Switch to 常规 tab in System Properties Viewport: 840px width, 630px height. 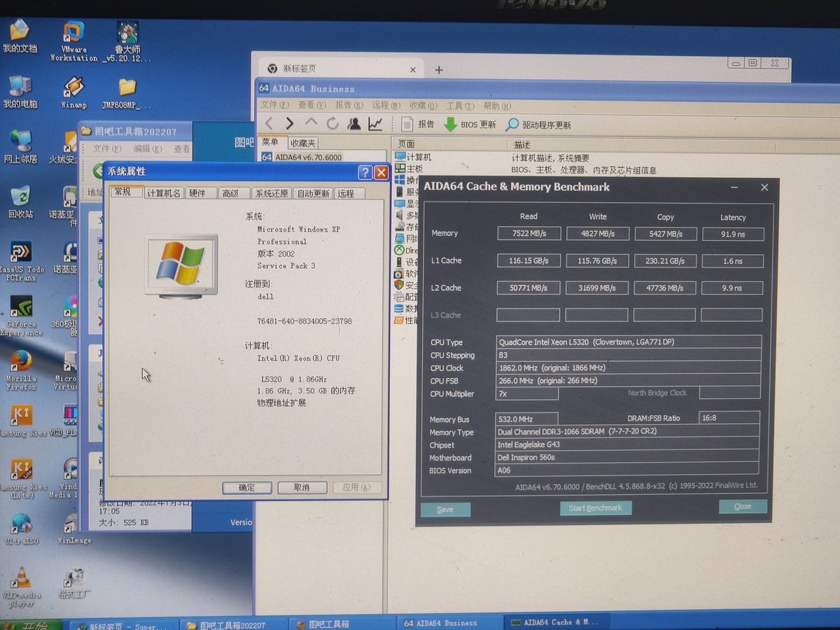pos(126,192)
